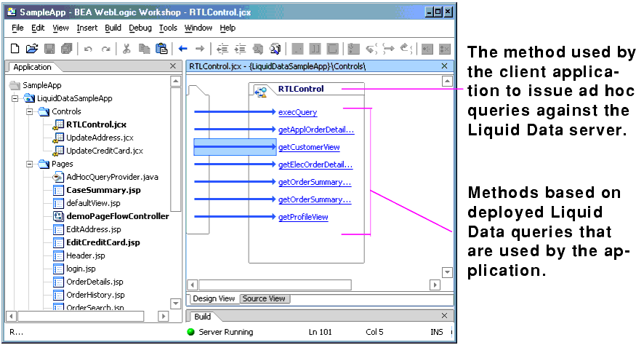Click the design view scroll up arrow
This screenshot has width=644, height=345.
pyautogui.click(x=447, y=81)
